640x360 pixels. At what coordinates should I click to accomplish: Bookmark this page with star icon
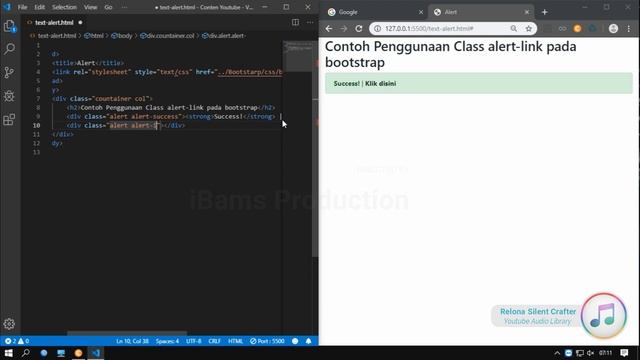529,29
